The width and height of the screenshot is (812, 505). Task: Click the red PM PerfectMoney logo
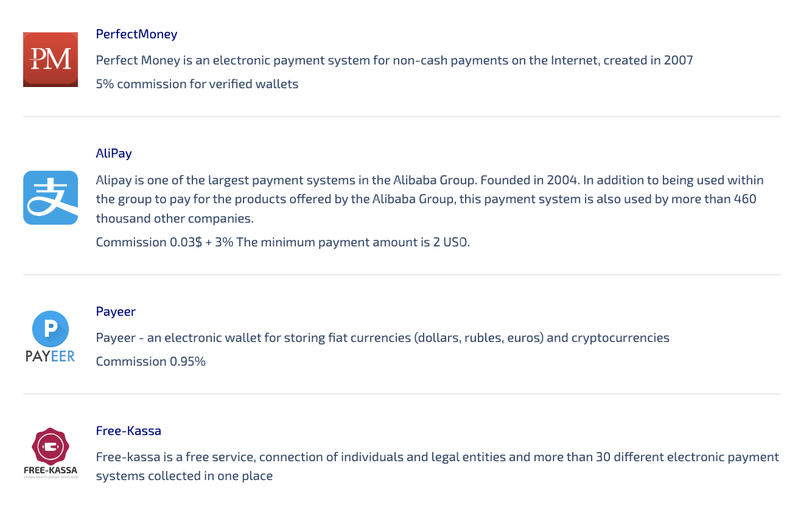[51, 60]
